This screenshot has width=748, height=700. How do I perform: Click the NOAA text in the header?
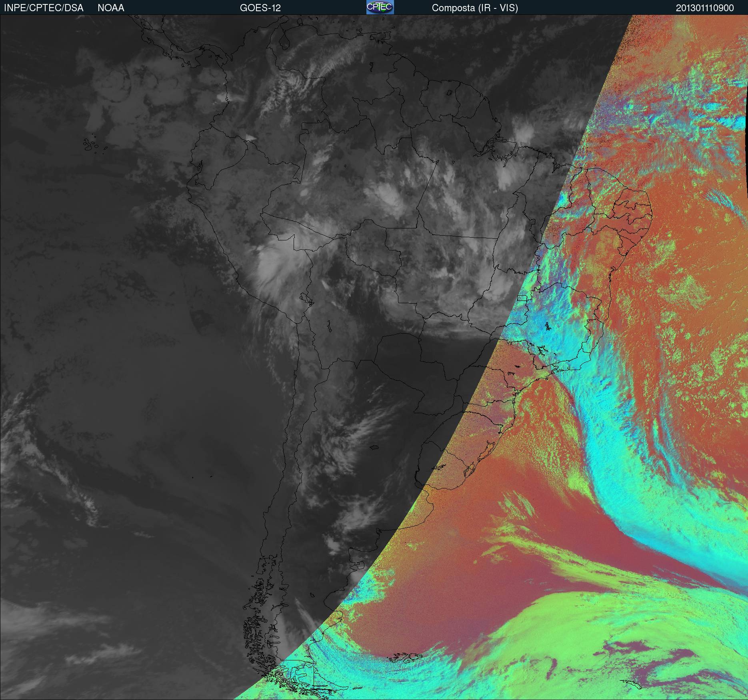click(x=111, y=8)
